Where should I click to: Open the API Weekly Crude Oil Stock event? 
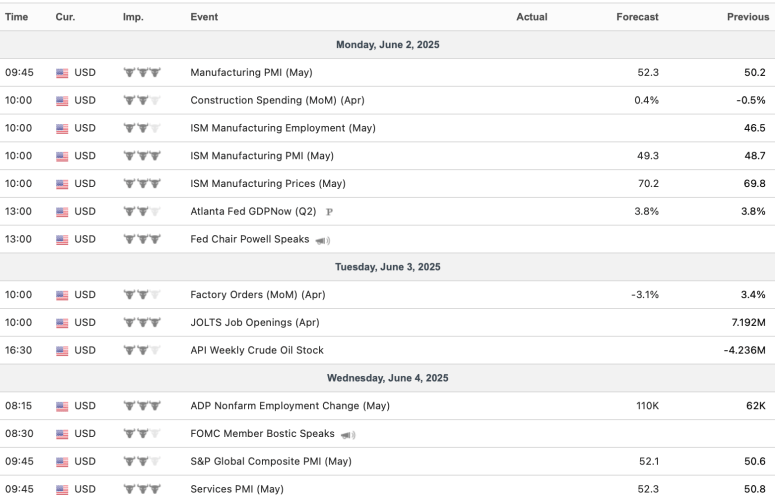(x=257, y=350)
